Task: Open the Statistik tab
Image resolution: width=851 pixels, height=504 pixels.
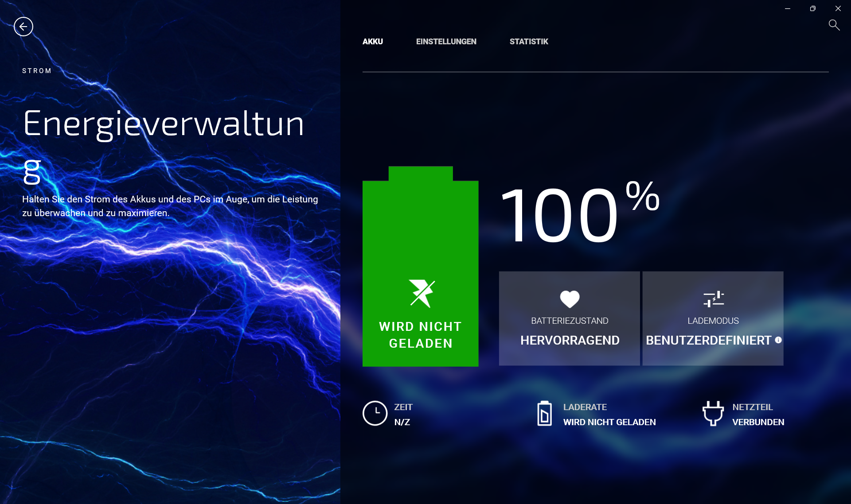Action: [x=528, y=42]
